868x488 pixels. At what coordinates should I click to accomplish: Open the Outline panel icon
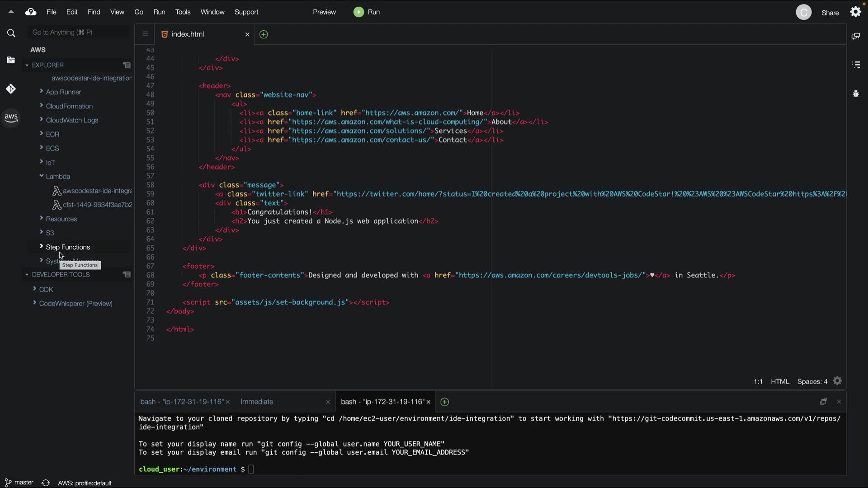pyautogui.click(x=856, y=65)
